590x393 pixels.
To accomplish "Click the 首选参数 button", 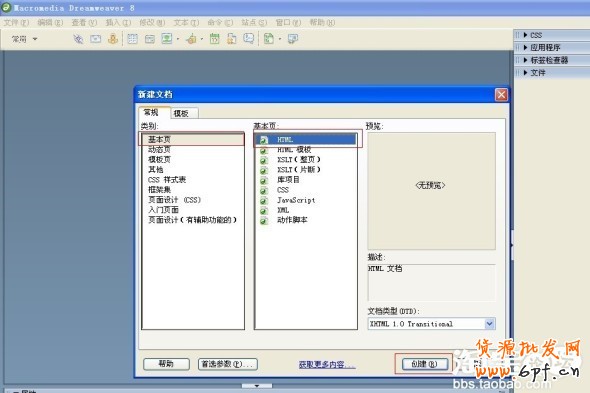I will coord(228,364).
